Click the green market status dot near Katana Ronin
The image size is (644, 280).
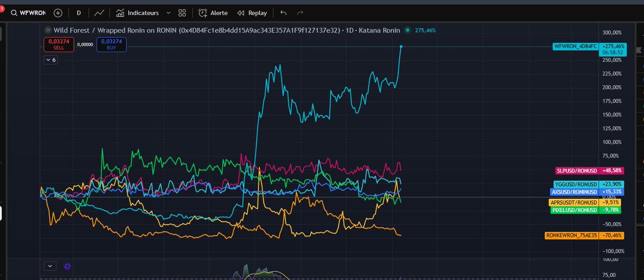click(x=408, y=31)
